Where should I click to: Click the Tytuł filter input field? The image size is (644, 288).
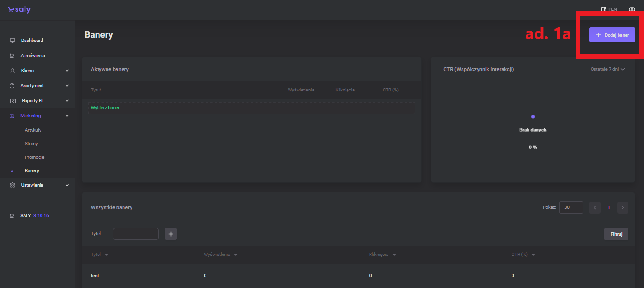pyautogui.click(x=136, y=234)
